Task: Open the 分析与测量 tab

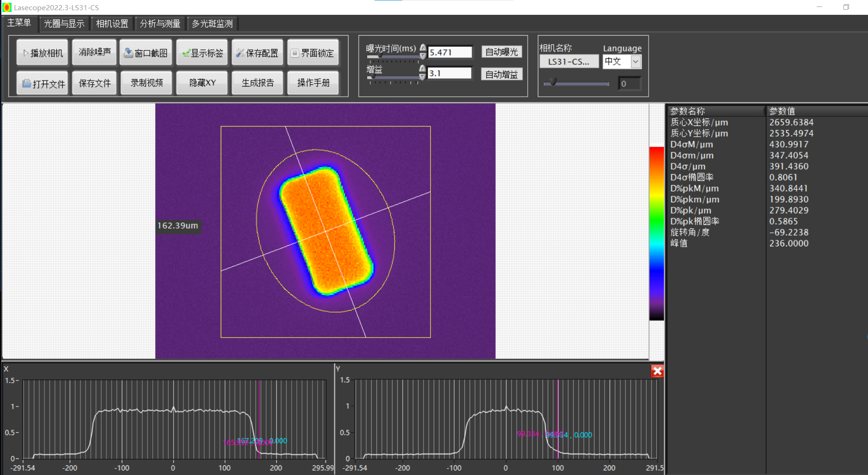Action: (x=160, y=24)
